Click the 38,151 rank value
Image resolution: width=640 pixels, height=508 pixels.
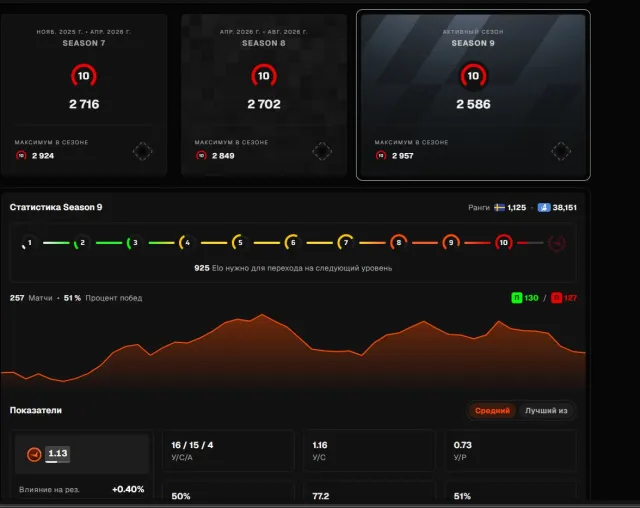[564, 208]
